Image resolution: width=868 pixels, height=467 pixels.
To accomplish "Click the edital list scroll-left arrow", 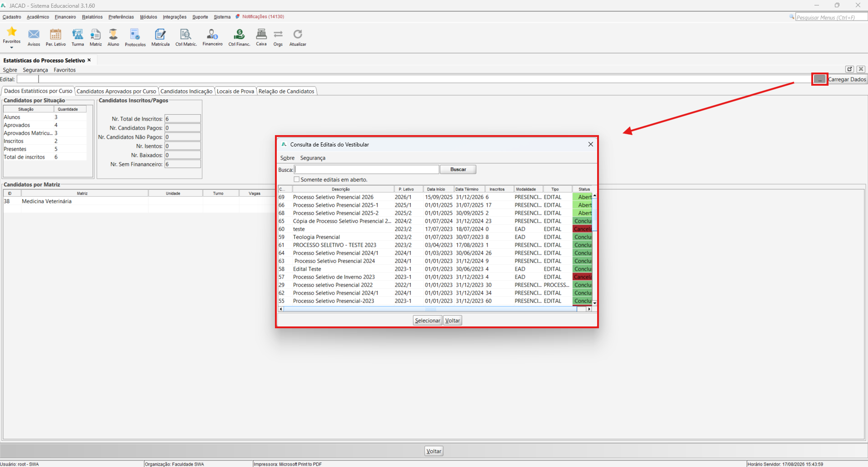I will tap(281, 309).
